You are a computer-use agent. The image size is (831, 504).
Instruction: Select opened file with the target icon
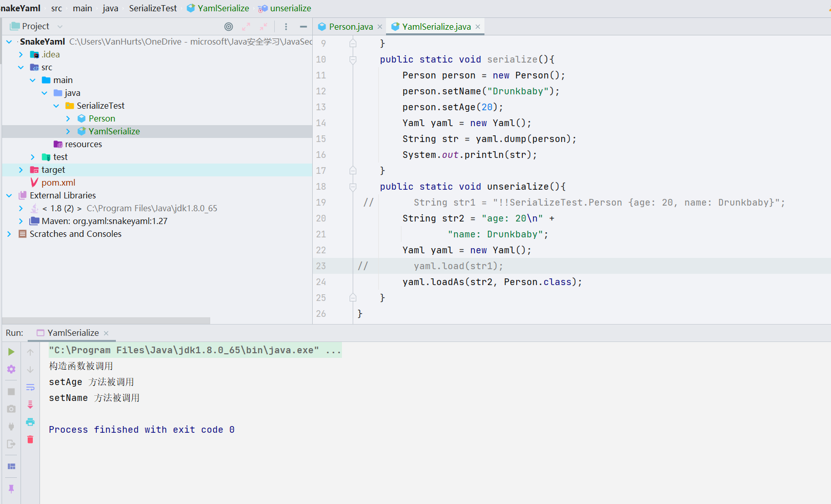229,27
